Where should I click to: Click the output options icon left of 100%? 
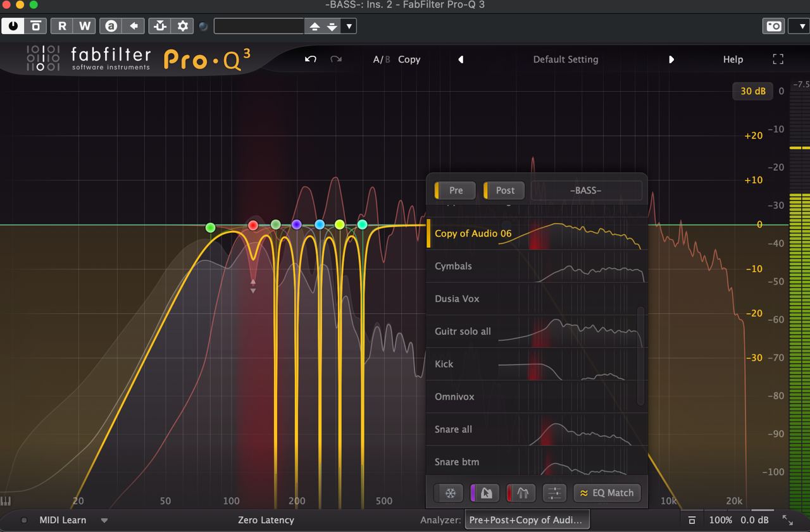[x=692, y=521]
